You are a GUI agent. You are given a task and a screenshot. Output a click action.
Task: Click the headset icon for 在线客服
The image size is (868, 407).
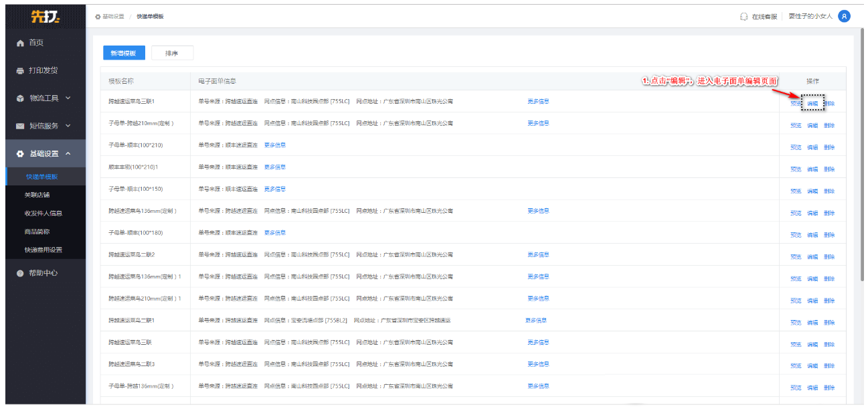click(744, 17)
